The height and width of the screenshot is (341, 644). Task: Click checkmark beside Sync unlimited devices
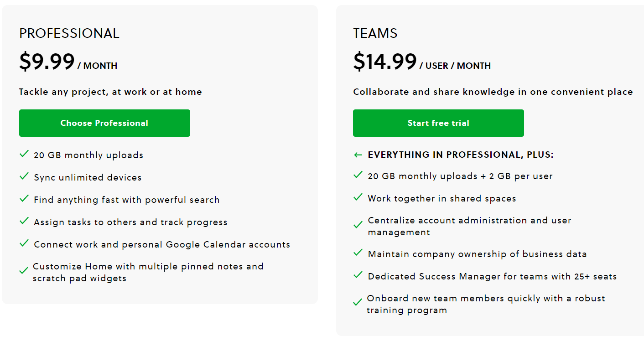point(24,176)
